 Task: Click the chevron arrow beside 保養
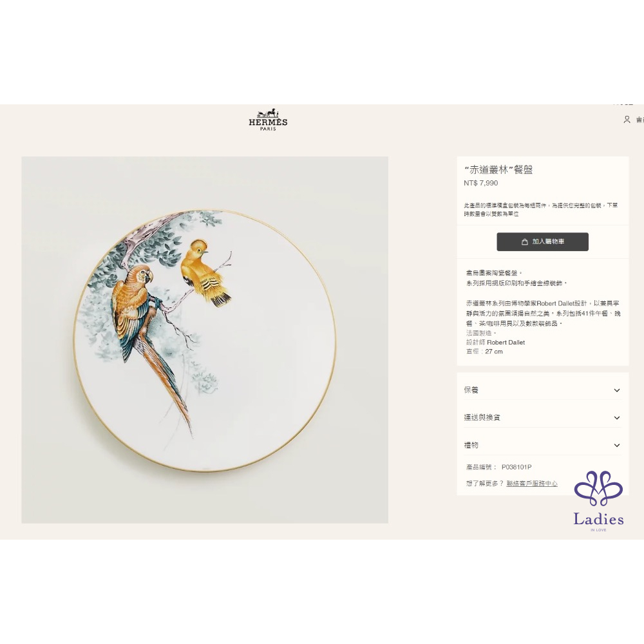616,390
